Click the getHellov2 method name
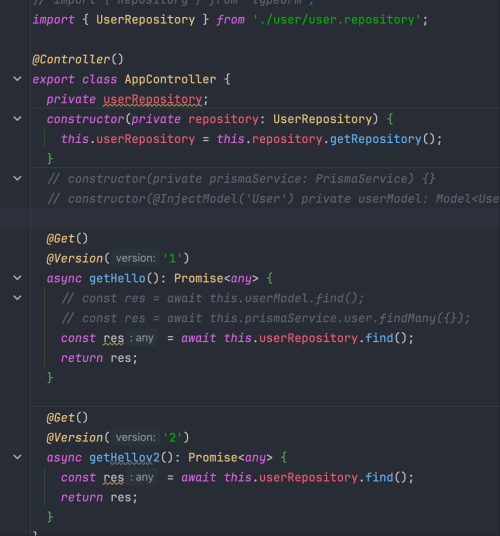This screenshot has height=536, width=500. (x=124, y=457)
